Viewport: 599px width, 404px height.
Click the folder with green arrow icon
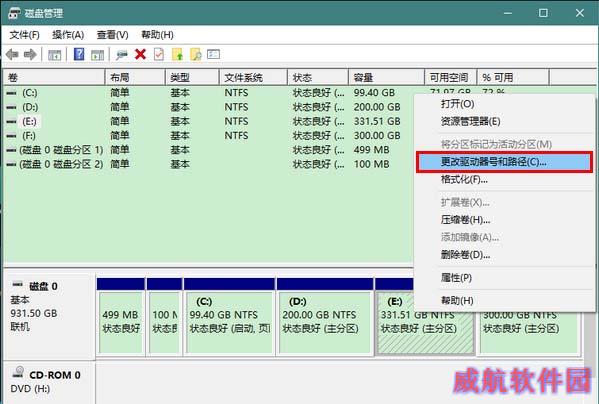178,54
